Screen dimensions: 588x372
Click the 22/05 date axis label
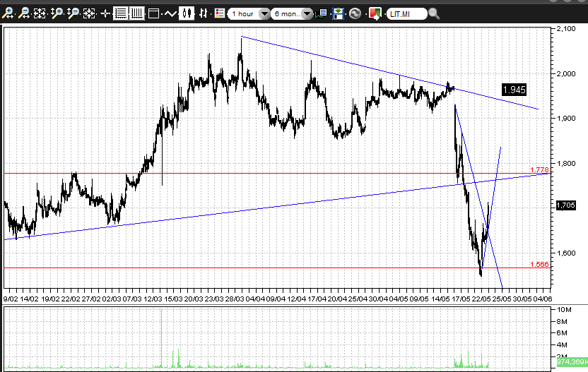pyautogui.click(x=481, y=299)
